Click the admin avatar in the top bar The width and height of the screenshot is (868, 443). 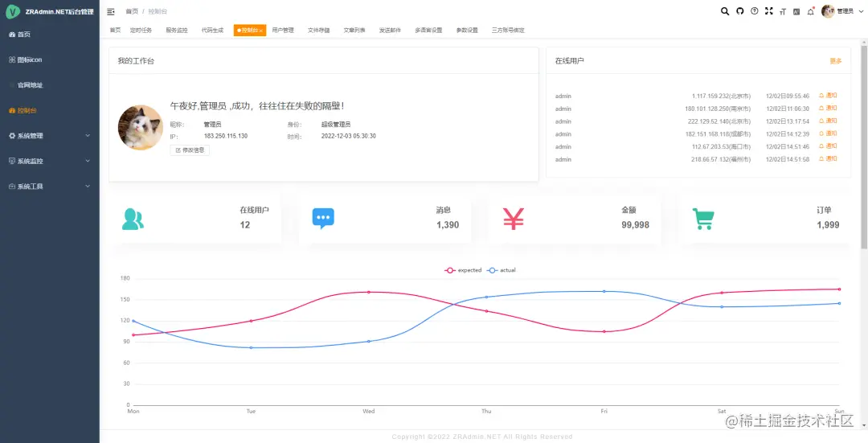coord(828,11)
